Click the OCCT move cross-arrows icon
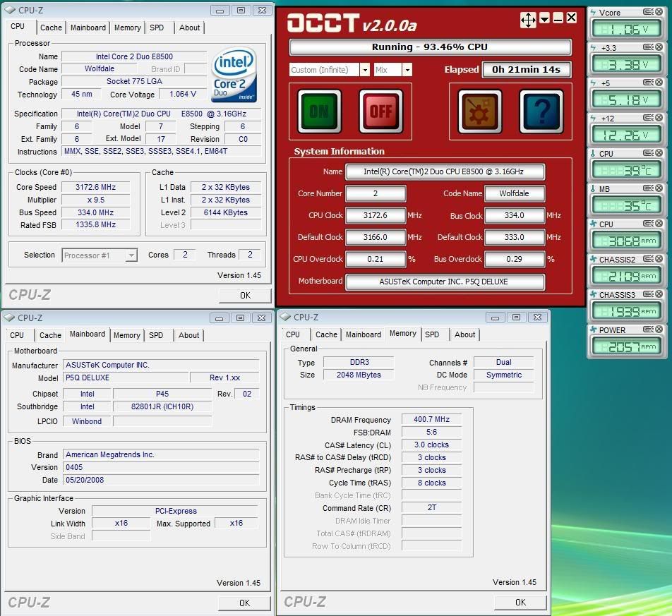Image resolution: width=672 pixels, height=616 pixels. click(x=528, y=19)
